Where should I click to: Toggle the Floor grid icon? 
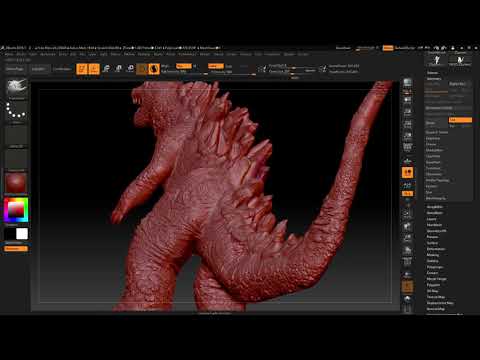click(x=407, y=161)
